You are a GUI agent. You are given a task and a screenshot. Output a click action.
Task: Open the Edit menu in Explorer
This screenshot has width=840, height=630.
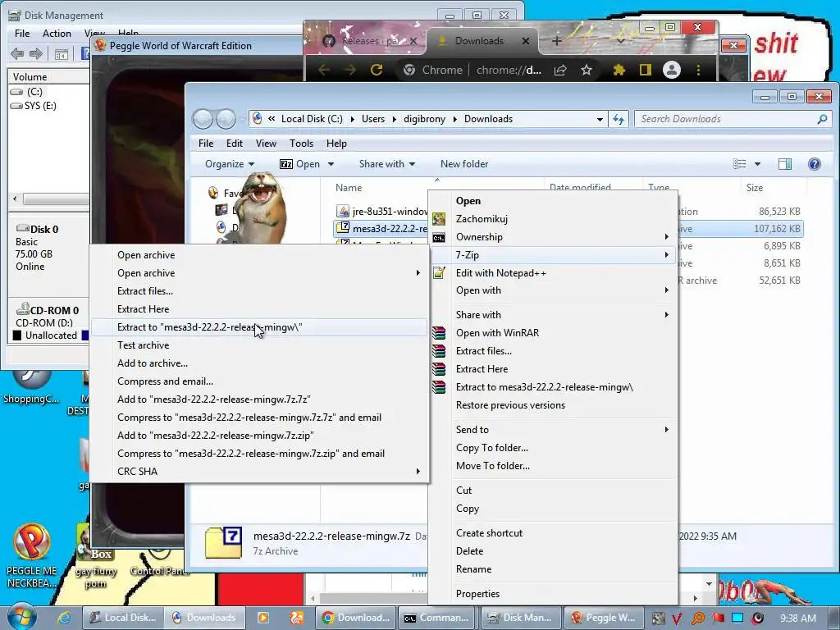coord(234,143)
